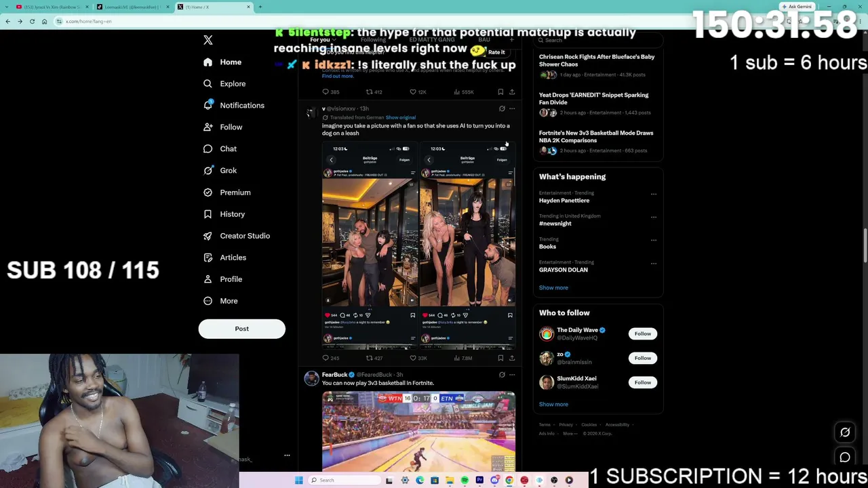The image size is (868, 488).
Task: Click the X logo in the sidebar
Action: point(208,40)
